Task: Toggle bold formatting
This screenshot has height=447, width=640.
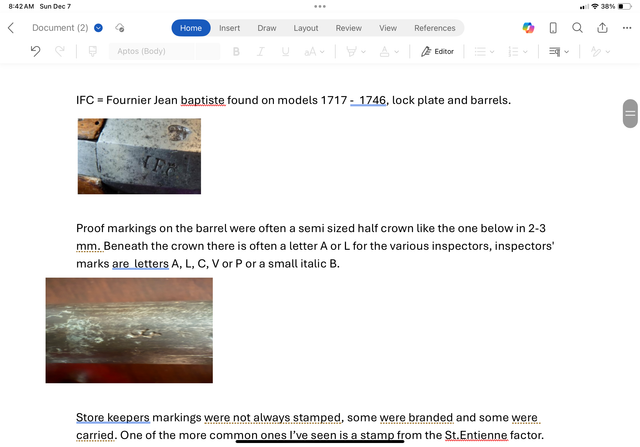Action: point(236,51)
